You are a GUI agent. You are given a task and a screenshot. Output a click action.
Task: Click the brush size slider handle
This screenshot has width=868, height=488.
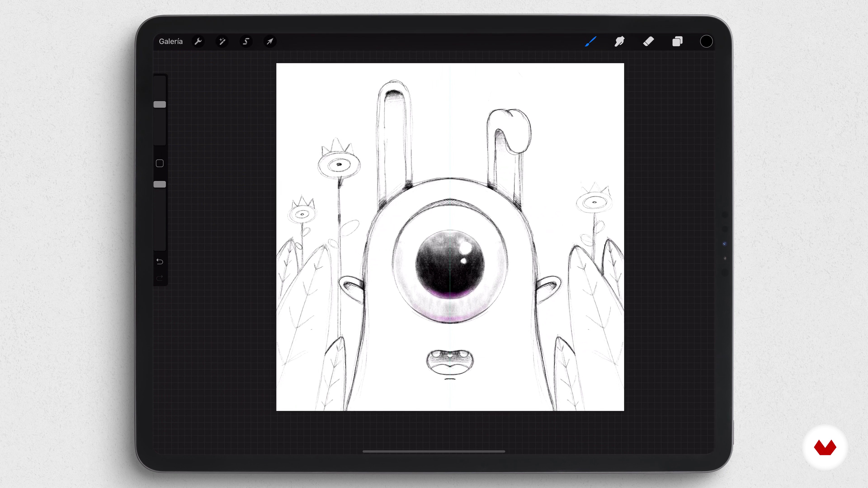160,104
